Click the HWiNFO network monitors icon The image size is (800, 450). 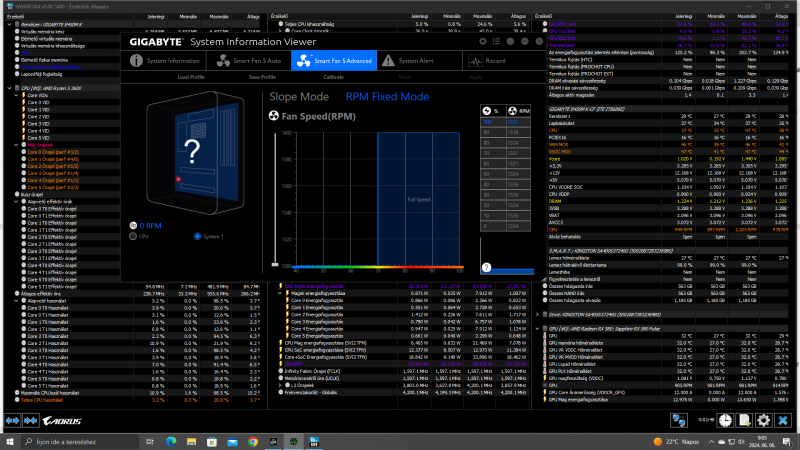[679, 420]
